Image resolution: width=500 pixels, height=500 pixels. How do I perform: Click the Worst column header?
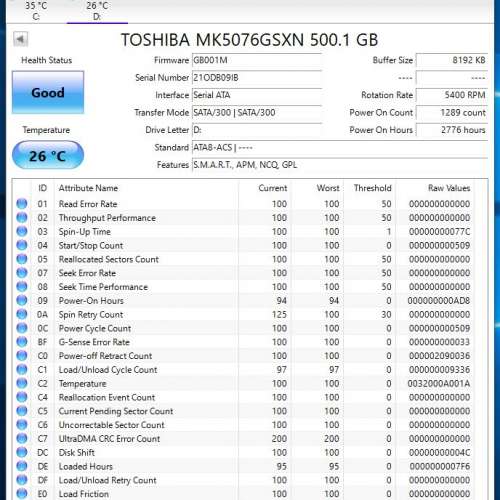328,188
